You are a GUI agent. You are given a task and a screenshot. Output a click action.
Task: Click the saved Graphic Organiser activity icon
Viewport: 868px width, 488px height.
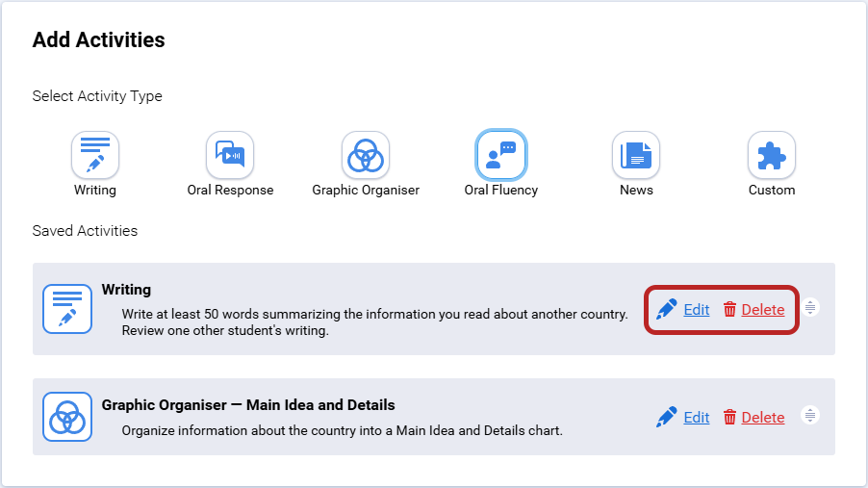click(x=67, y=417)
